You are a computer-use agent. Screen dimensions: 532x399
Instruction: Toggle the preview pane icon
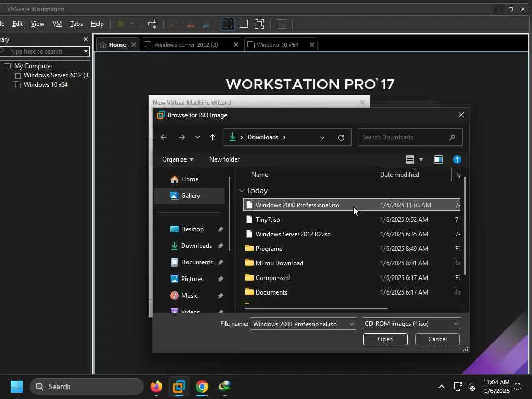tap(438, 159)
